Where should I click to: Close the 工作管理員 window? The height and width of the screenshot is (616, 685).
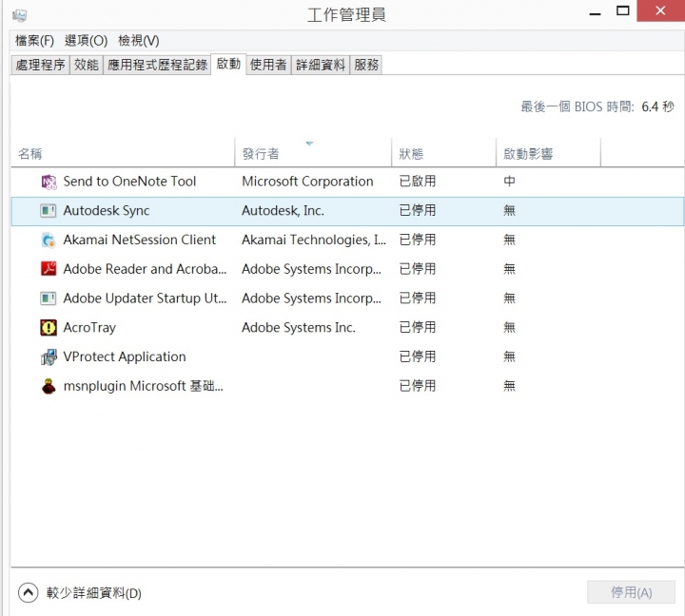(660, 10)
